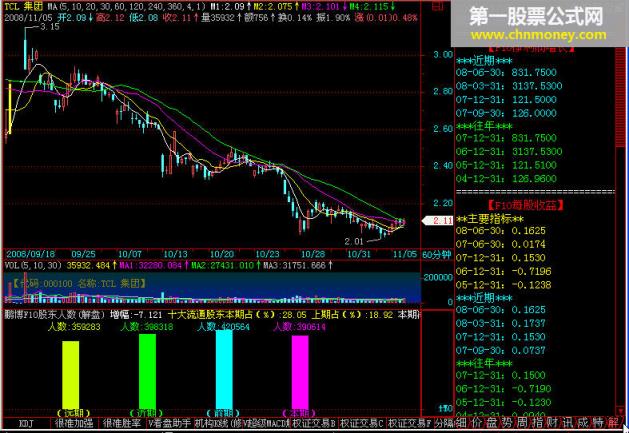Viewport: 629px width, 433px height.
Task: Click the 周 side panel tab
Action: click(522, 422)
